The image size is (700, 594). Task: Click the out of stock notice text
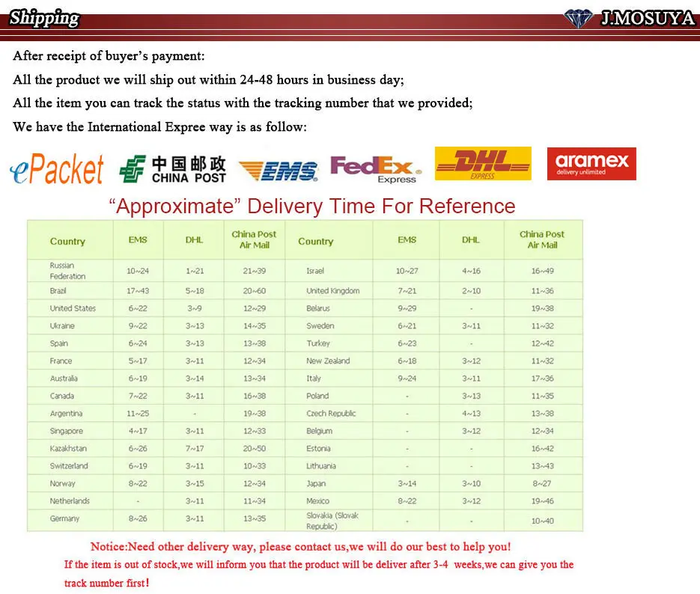[319, 574]
